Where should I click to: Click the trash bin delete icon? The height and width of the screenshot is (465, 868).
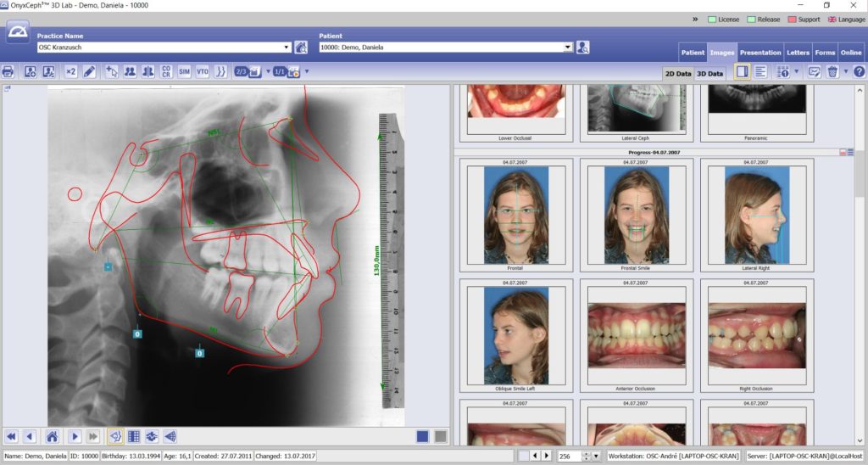coord(832,71)
